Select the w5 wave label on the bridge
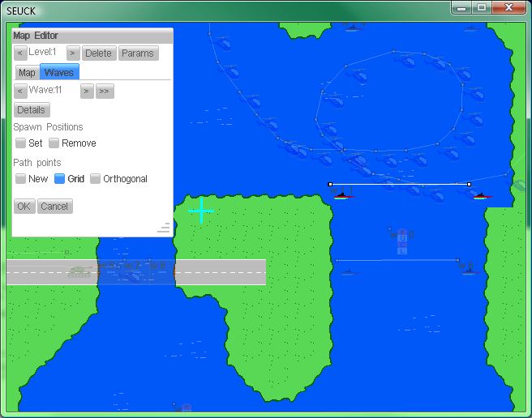This screenshot has height=418, width=532. 106,266
